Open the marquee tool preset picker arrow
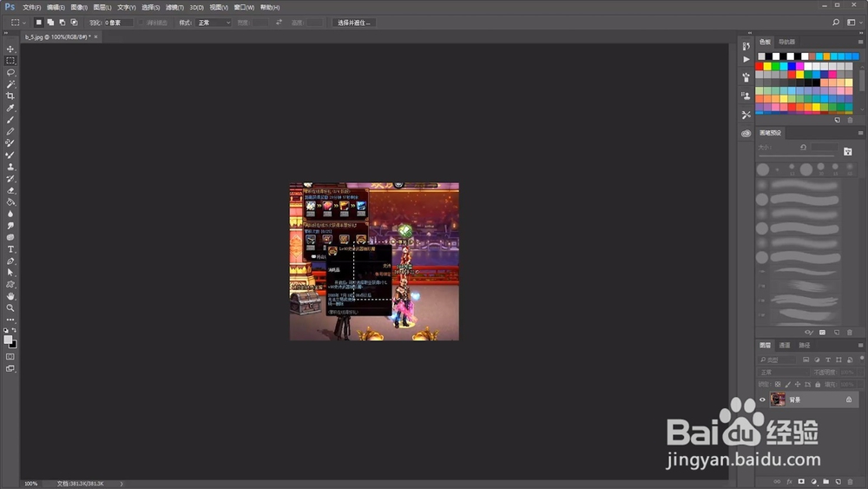The image size is (868, 489). tap(23, 23)
